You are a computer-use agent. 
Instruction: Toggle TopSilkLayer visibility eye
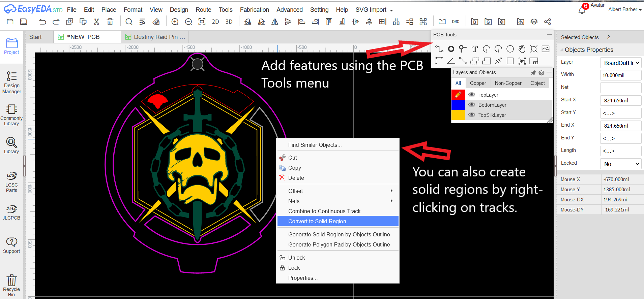coord(472,115)
